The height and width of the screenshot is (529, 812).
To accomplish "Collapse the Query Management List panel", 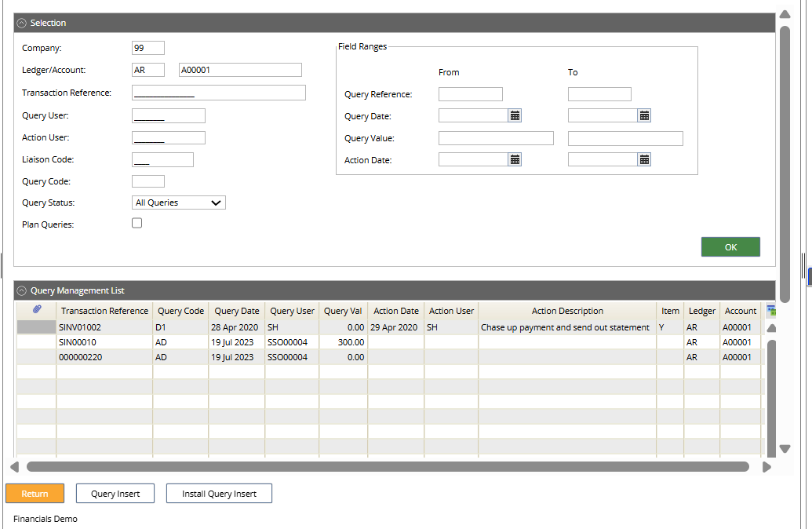I will click(x=21, y=290).
